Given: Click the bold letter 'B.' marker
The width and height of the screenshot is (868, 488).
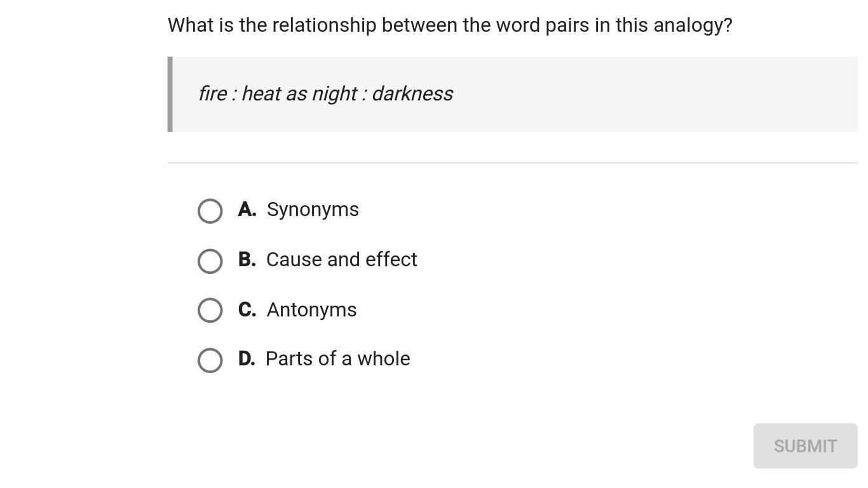Looking at the screenshot, I should pyautogui.click(x=247, y=260).
